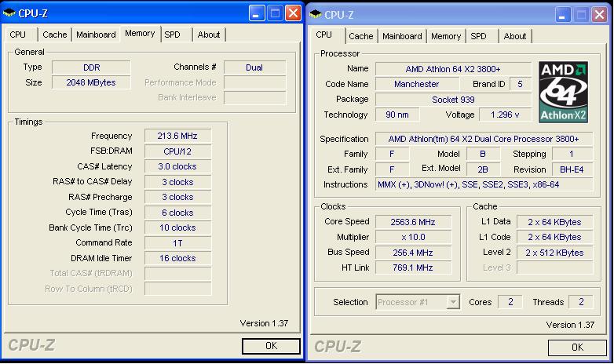Click the Frequency field showing 213.6 MHz
The width and height of the screenshot is (614, 364).
(x=177, y=136)
